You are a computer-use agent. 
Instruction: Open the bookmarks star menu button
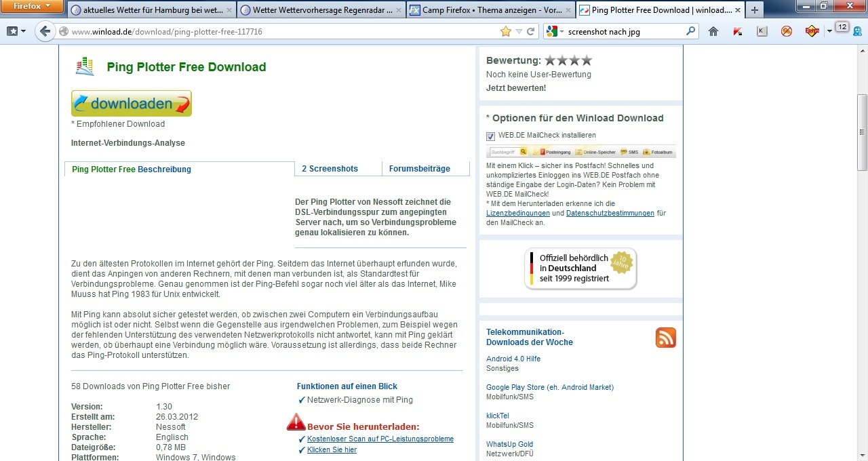[x=16, y=31]
